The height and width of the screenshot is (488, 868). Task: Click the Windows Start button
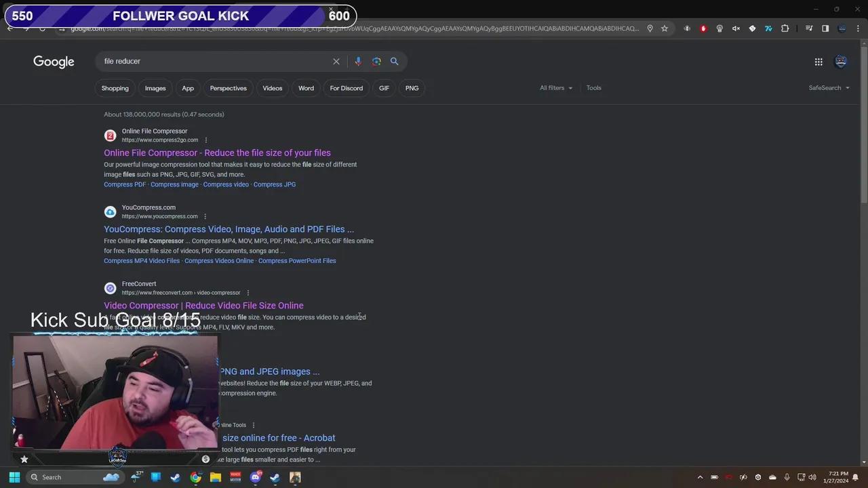tap(14, 477)
